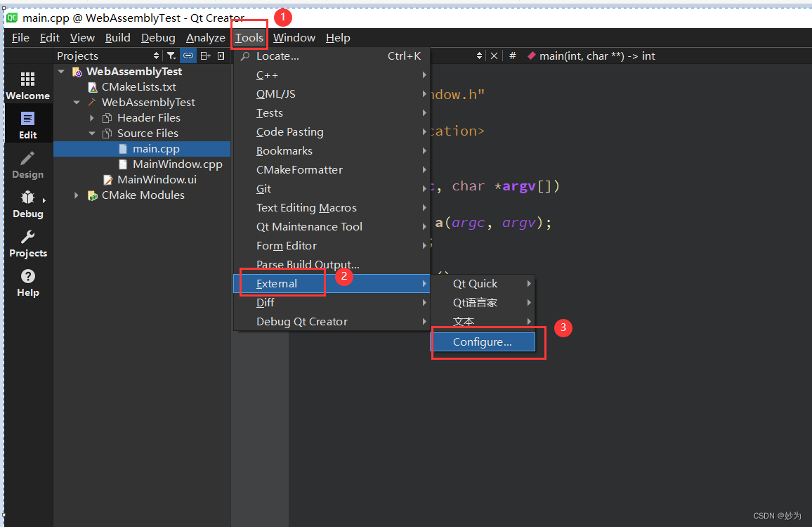Open the Help menu in menu bar

338,38
